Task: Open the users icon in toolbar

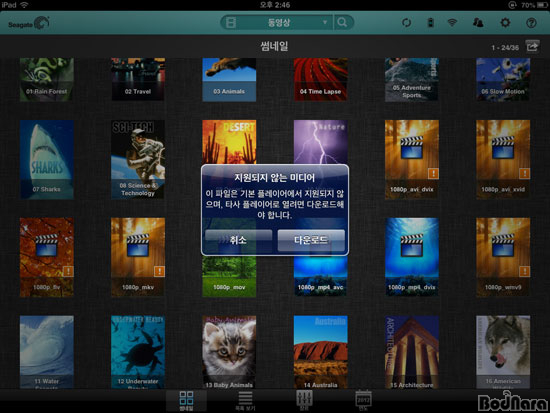Action: pos(478,23)
